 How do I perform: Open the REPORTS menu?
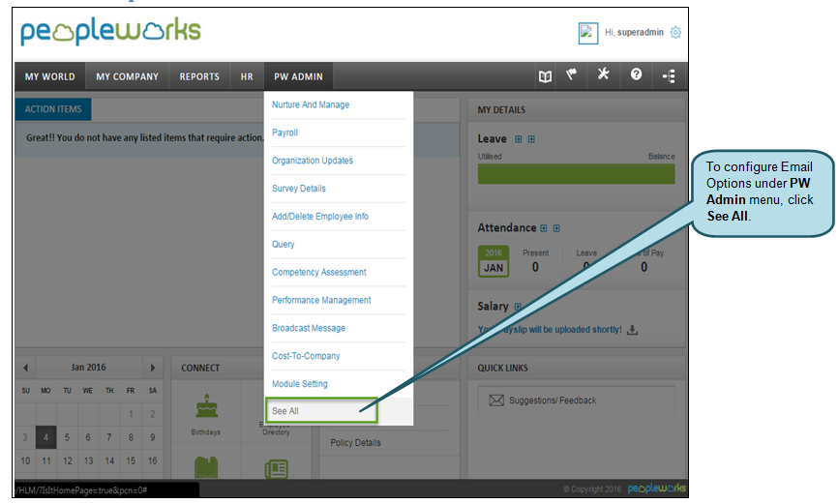[199, 76]
